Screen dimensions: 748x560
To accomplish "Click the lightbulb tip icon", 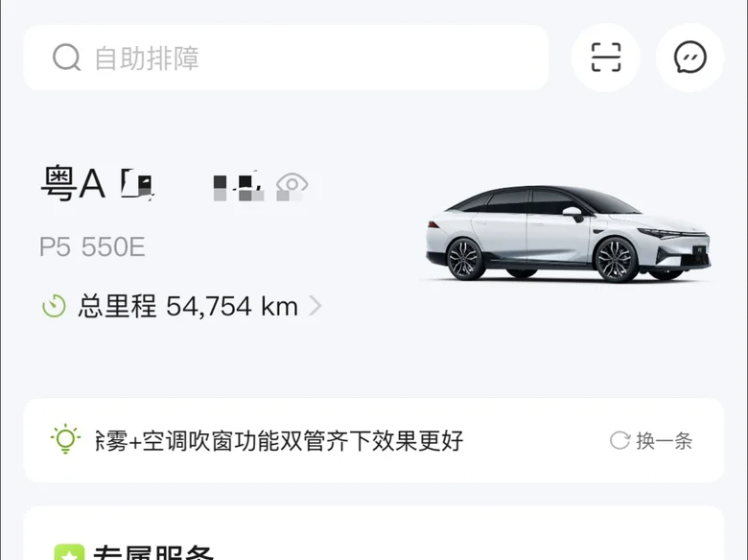I will [x=65, y=439].
